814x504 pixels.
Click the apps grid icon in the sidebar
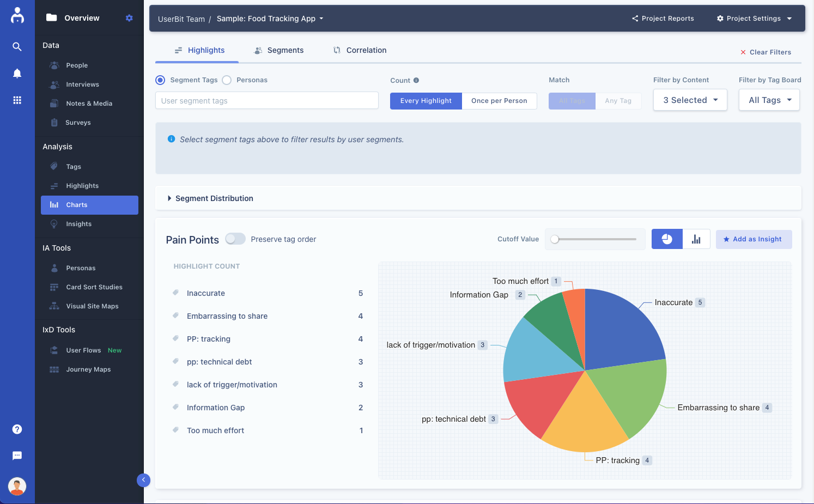click(17, 100)
